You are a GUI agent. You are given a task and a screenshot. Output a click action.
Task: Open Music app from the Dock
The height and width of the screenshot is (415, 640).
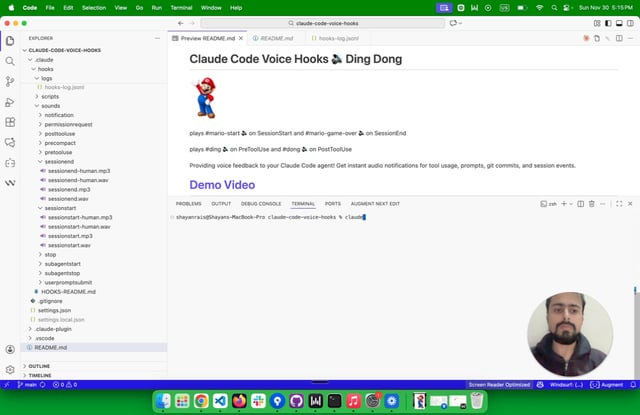pos(353,401)
